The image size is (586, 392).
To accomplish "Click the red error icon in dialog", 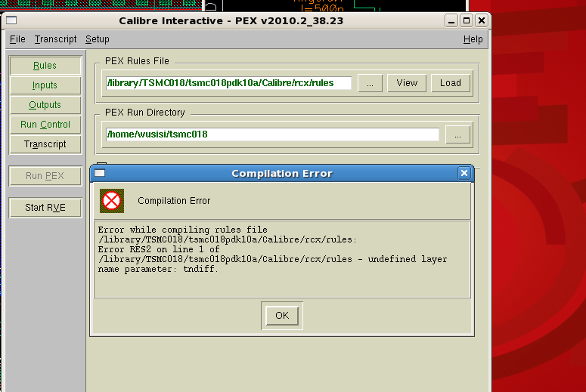I will 112,201.
